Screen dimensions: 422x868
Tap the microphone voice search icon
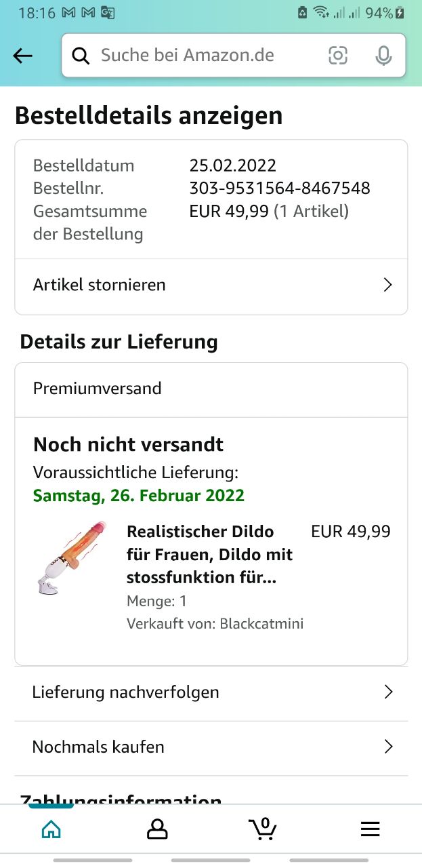tap(384, 56)
